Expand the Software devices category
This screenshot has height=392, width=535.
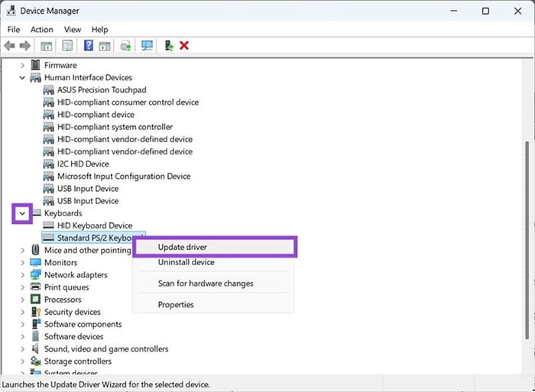pyautogui.click(x=22, y=336)
